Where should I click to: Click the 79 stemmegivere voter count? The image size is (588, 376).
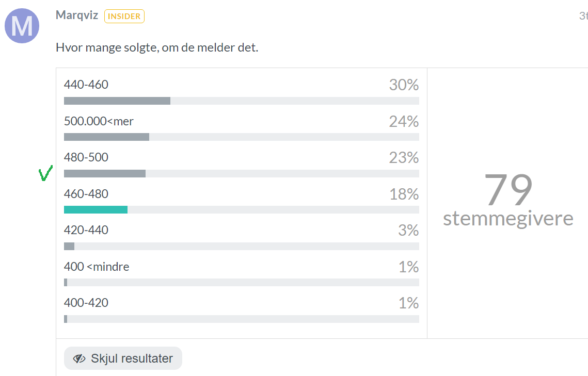pos(508,200)
